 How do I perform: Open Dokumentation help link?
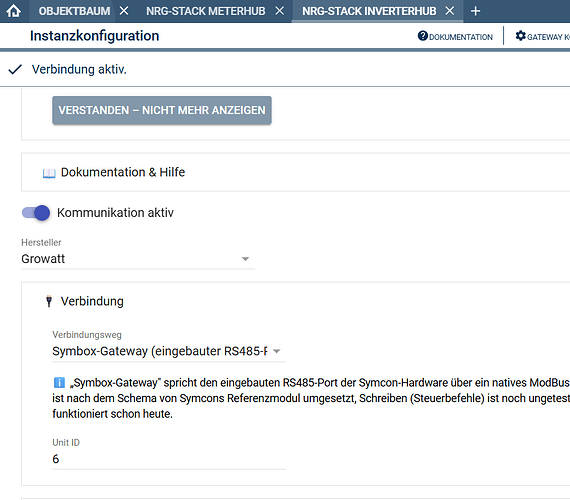tap(455, 36)
